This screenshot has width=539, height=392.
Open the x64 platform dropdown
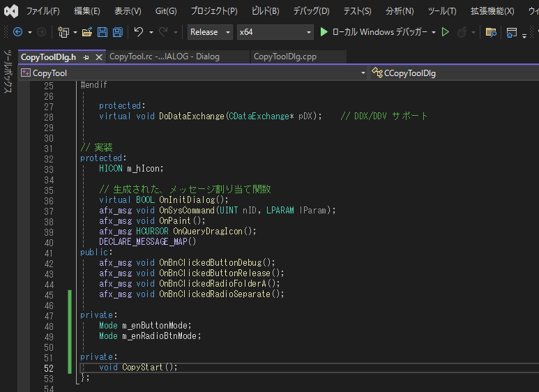(275, 32)
